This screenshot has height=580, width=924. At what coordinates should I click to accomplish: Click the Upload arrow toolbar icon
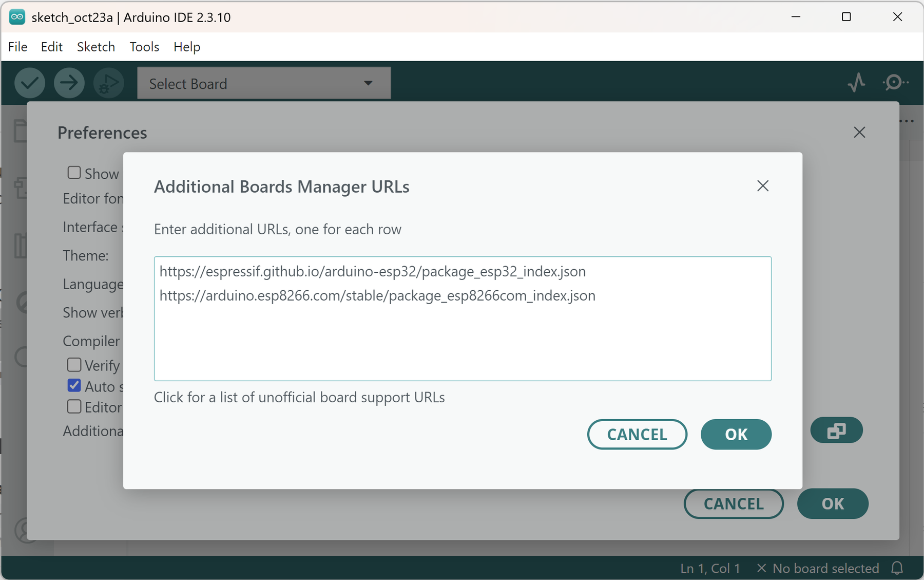[x=69, y=83]
